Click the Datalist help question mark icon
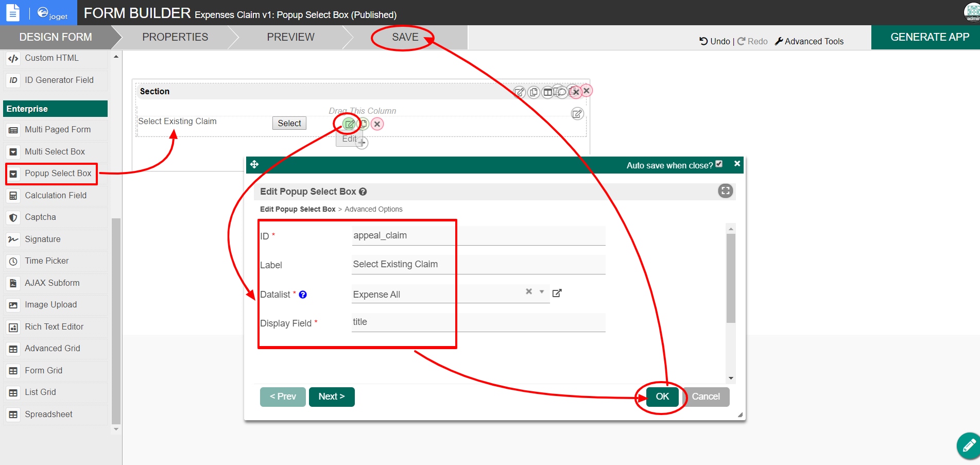The width and height of the screenshot is (980, 465). click(x=303, y=295)
